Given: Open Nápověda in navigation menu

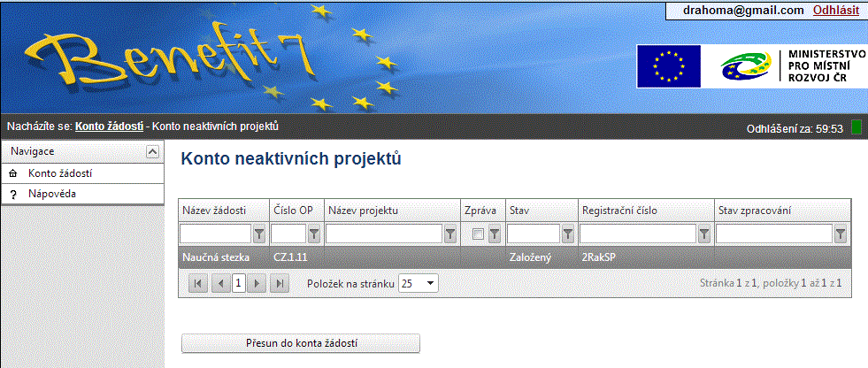Looking at the screenshot, I should click(x=82, y=195).
